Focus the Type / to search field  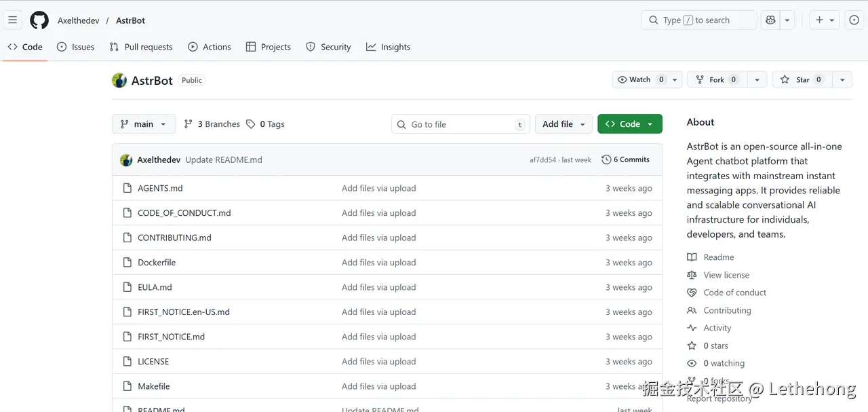(698, 20)
